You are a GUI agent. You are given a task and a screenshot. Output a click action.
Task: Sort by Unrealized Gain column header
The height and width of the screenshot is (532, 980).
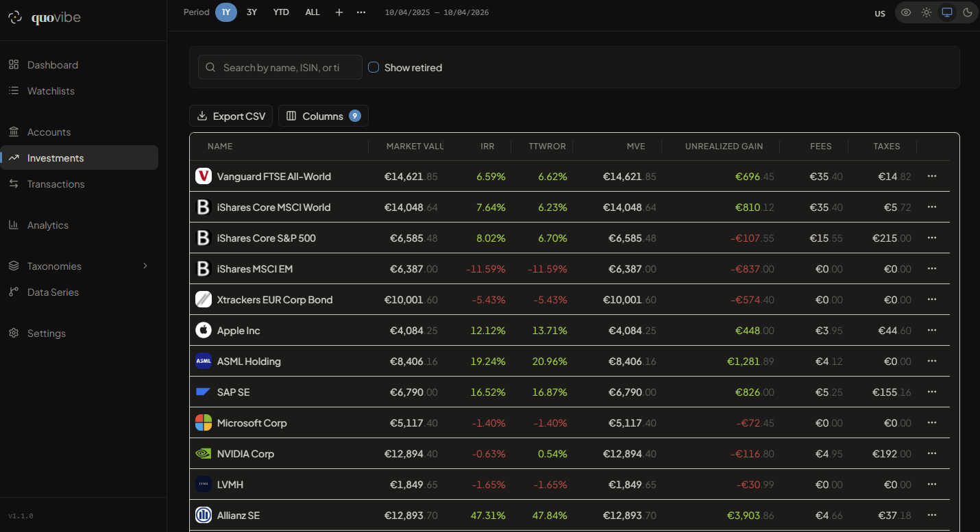tap(724, 147)
